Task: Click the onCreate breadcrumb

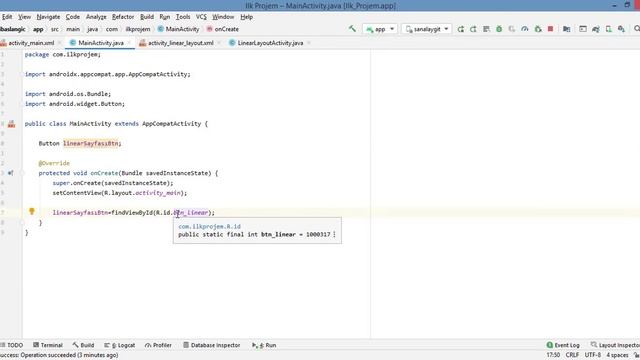Action: (x=222, y=29)
